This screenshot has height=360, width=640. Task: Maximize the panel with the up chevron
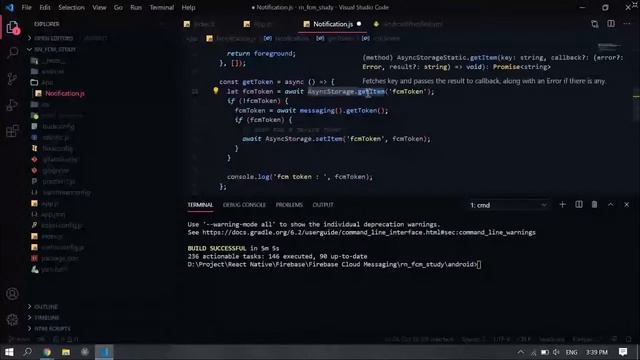click(611, 204)
